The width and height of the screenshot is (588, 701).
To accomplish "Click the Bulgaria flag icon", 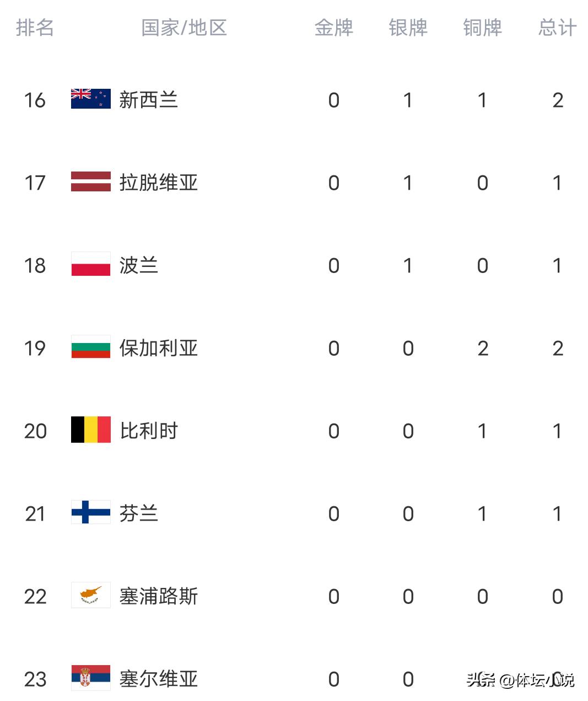I will click(90, 347).
